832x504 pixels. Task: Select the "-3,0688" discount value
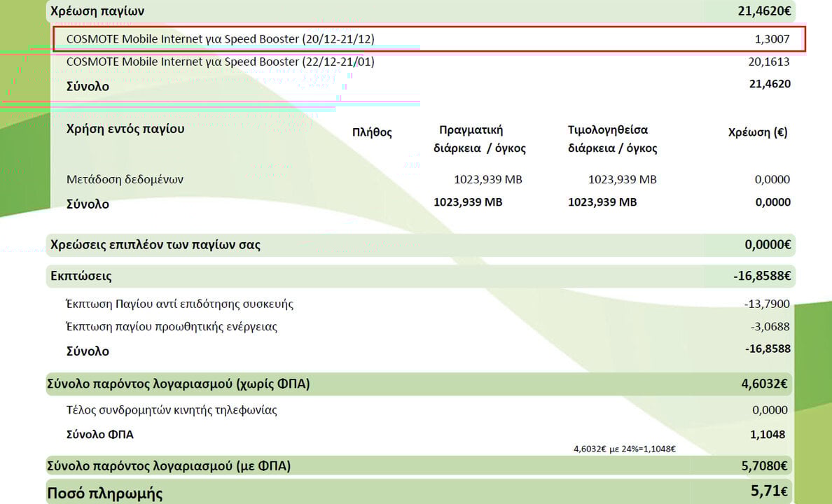(x=770, y=327)
